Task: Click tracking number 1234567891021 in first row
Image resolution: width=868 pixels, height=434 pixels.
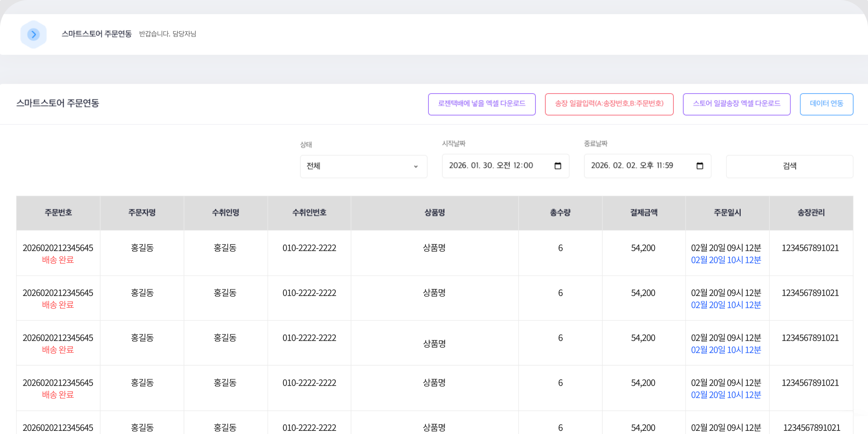Action: click(810, 248)
